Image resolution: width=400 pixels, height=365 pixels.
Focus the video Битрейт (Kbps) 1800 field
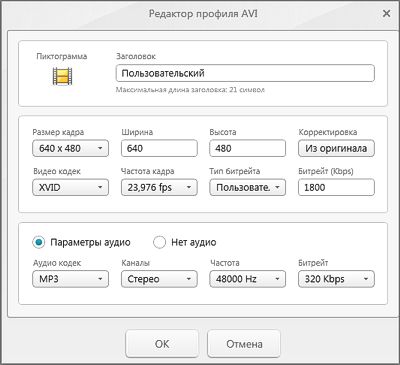click(x=336, y=187)
